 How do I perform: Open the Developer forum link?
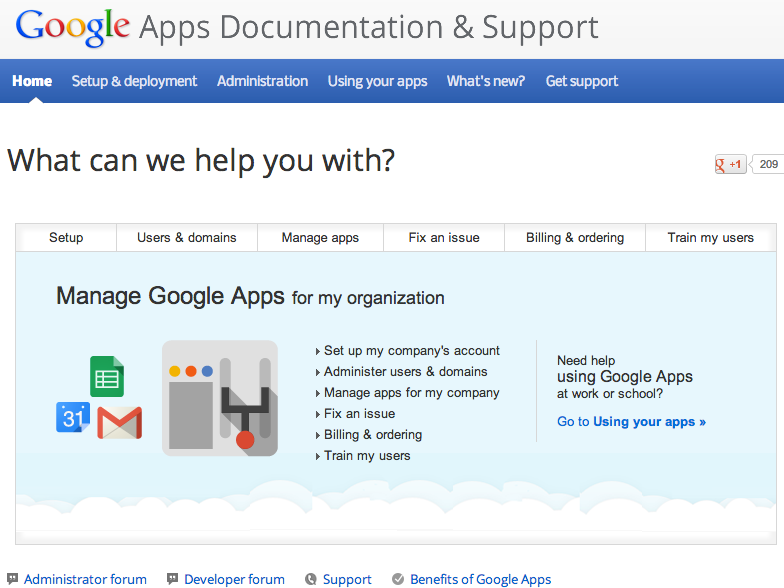234,579
